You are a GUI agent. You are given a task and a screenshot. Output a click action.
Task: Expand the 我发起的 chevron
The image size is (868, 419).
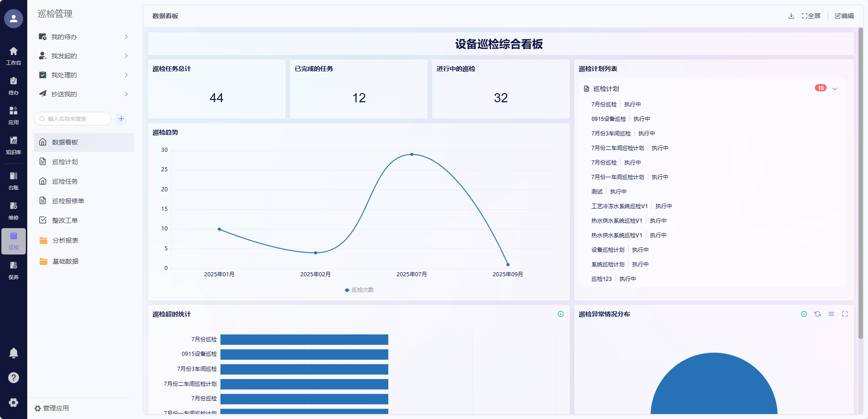click(x=126, y=56)
